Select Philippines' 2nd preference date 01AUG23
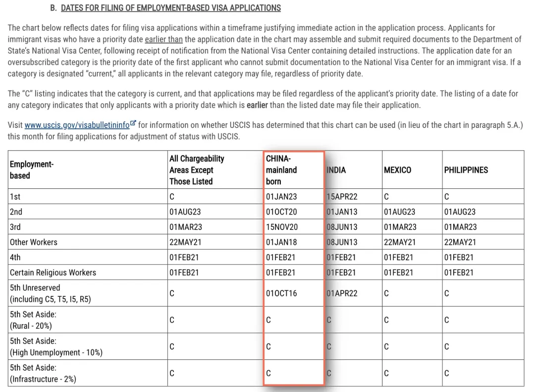This screenshot has width=535, height=392. [460, 212]
